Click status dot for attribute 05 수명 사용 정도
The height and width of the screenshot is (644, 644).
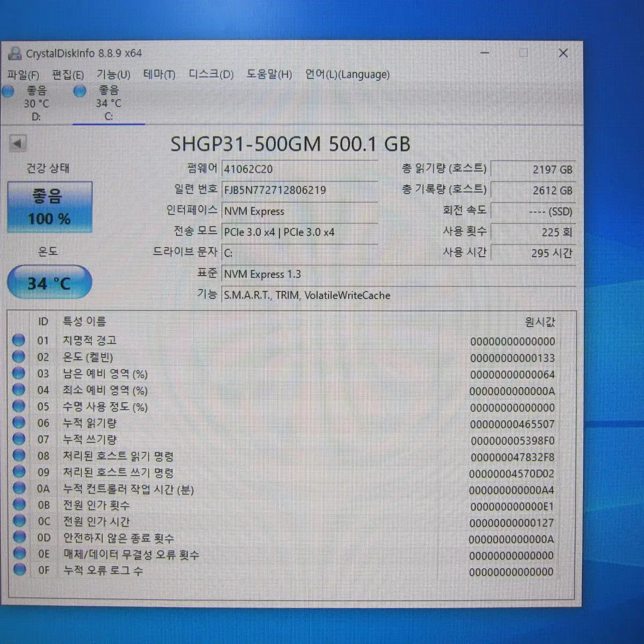tap(18, 406)
